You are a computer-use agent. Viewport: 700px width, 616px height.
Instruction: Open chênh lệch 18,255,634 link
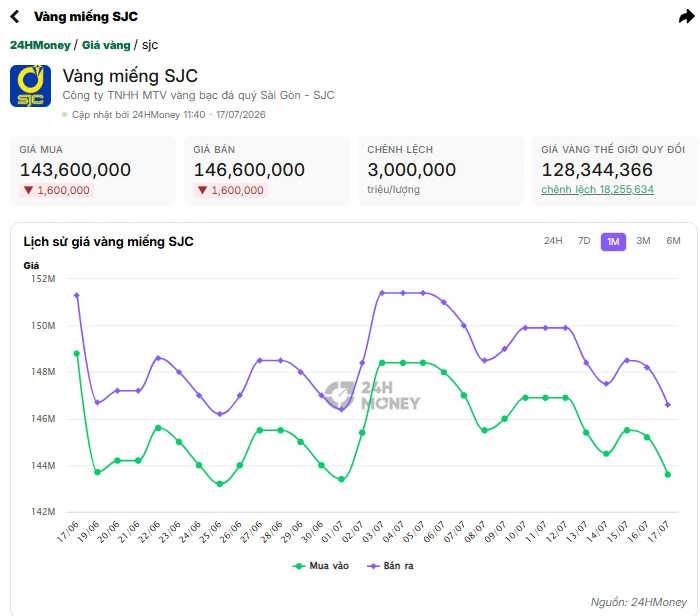tap(597, 189)
